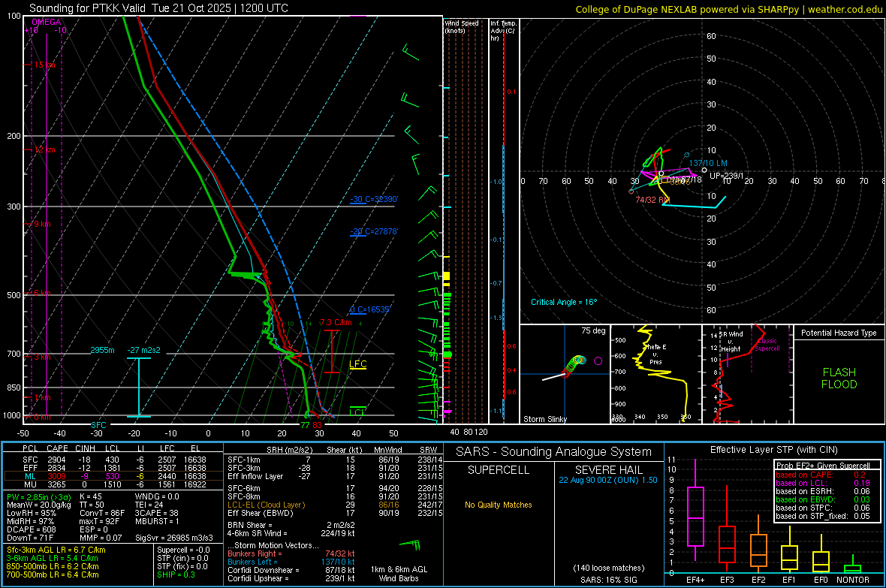
Task: Select the '137/10 LM' hodograph label
Action: point(708,163)
